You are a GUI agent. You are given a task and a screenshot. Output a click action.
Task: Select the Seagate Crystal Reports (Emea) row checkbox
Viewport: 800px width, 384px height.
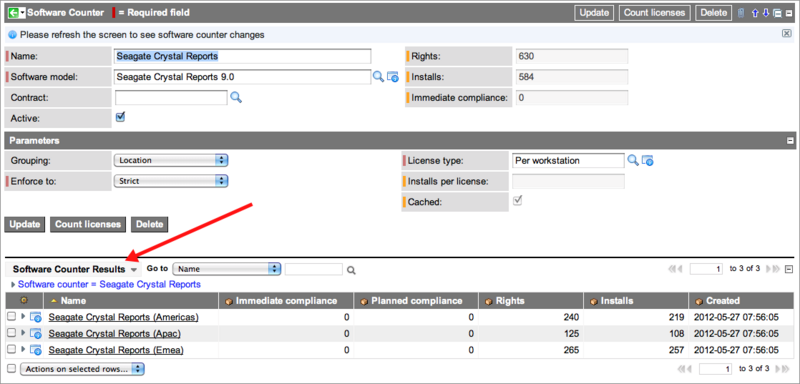coord(11,350)
